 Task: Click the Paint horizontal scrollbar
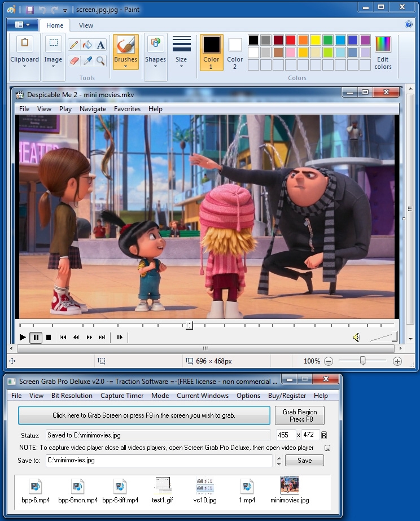[205, 348]
